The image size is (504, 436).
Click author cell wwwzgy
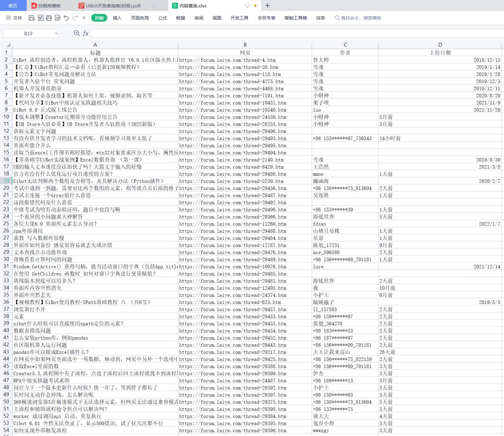point(345,430)
